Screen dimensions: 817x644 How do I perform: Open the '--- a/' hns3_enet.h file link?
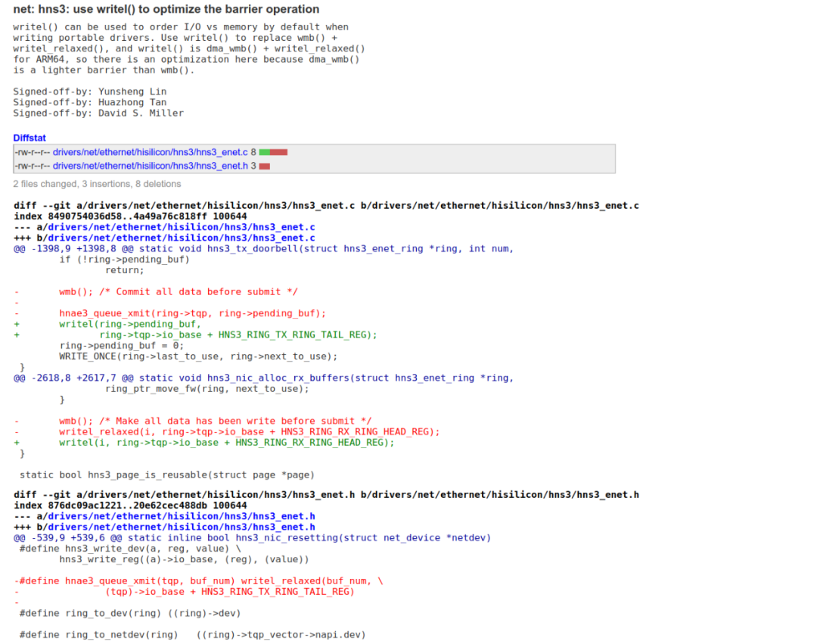coord(182,516)
